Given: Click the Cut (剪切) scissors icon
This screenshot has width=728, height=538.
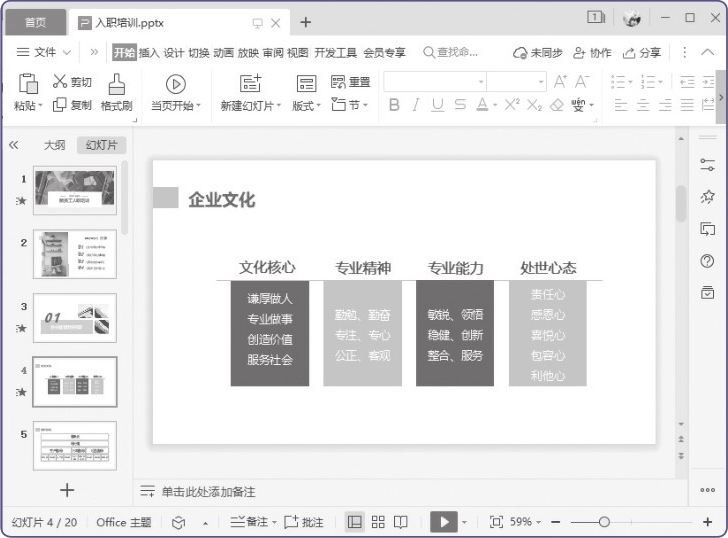Looking at the screenshot, I should coord(60,82).
